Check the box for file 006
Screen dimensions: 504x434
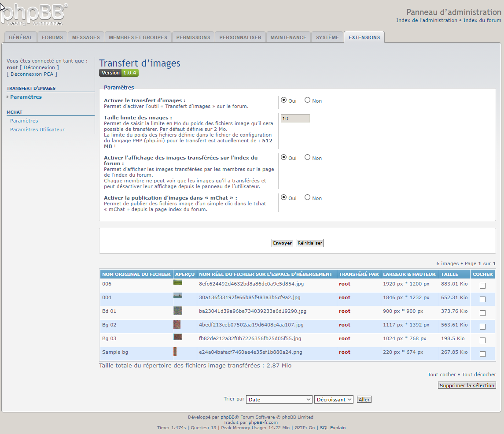(x=482, y=286)
